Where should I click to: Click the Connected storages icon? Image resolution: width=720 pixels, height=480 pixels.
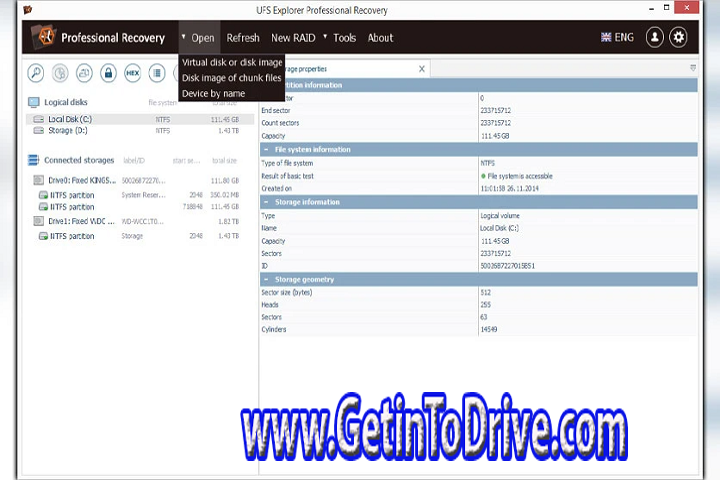click(x=34, y=160)
